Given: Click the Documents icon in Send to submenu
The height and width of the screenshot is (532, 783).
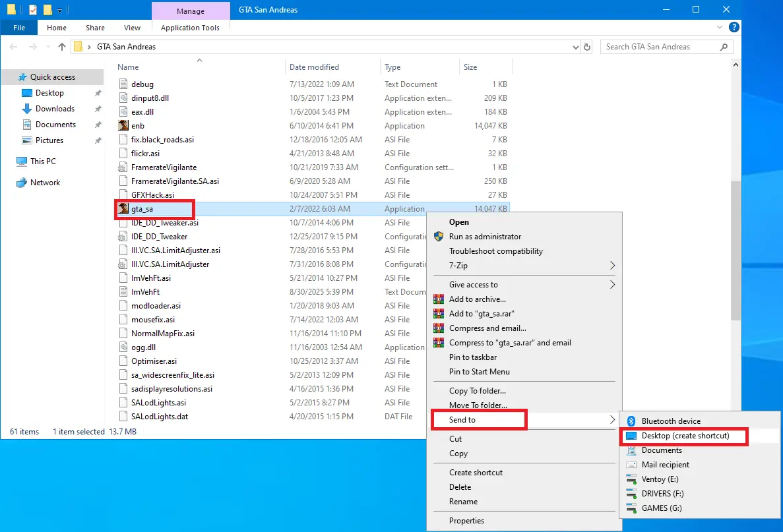Looking at the screenshot, I should (x=631, y=450).
